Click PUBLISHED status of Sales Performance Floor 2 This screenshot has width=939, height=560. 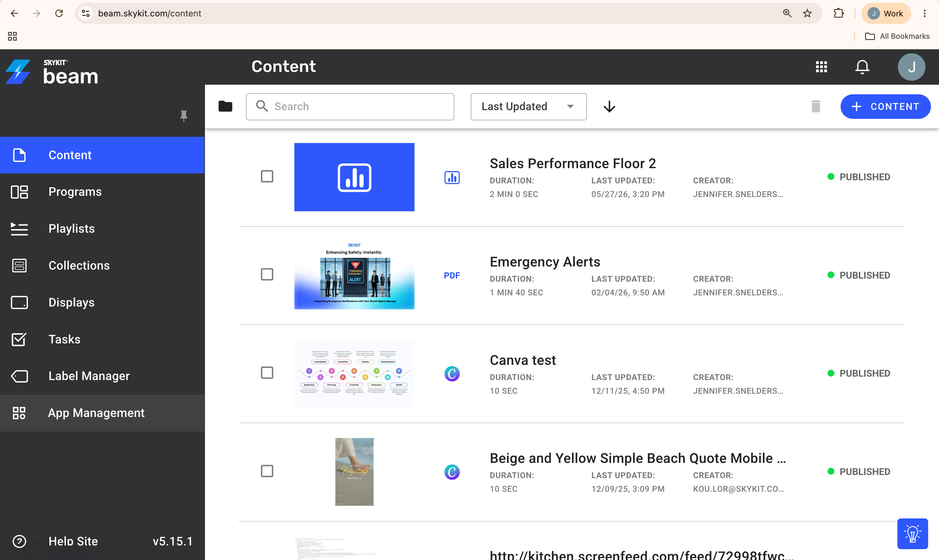[859, 177]
